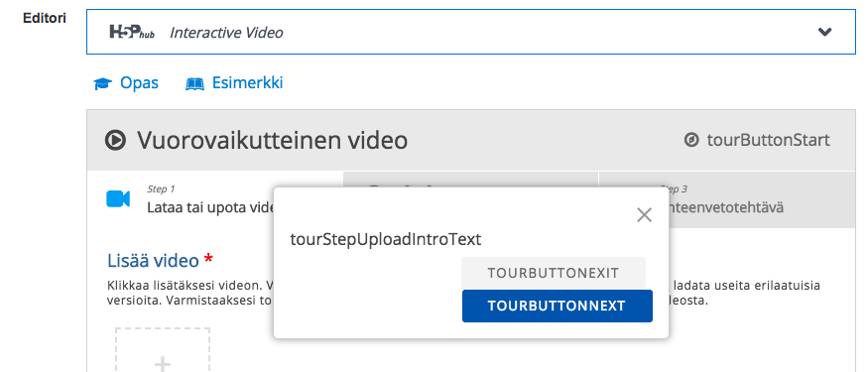Screen dimensions: 868x372
Task: Click the graduation cap Opas icon
Action: (x=102, y=83)
